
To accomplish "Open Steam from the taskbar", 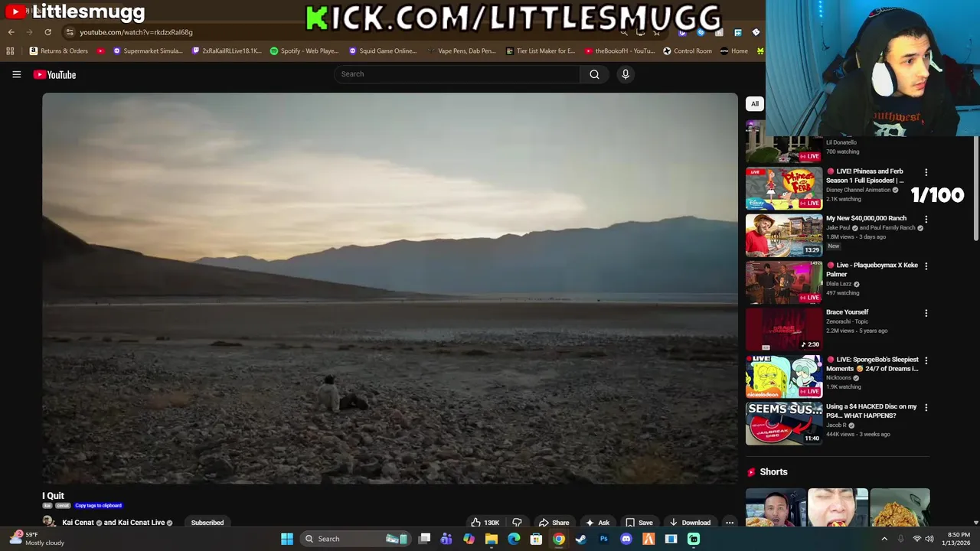I will [581, 539].
